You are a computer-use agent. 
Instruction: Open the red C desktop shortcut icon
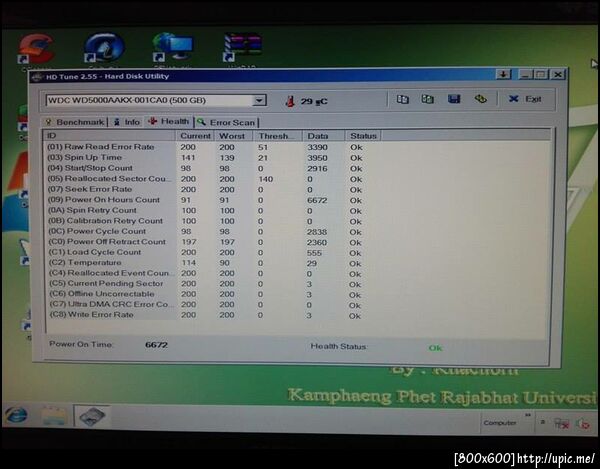36,49
